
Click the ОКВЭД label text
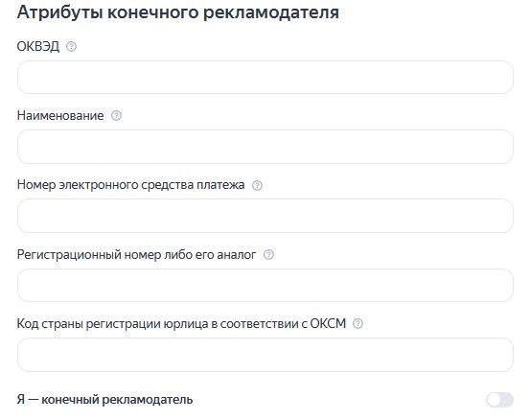pyautogui.click(x=38, y=46)
